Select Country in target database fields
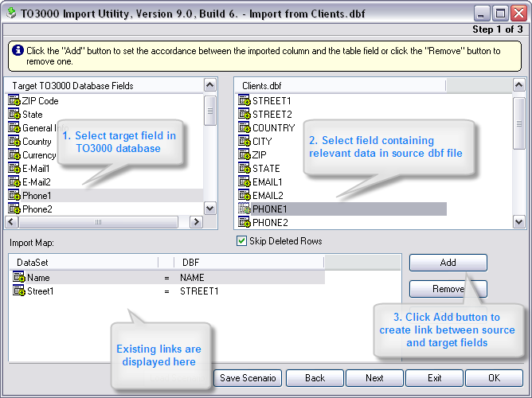This screenshot has height=398, width=532. coord(37,142)
